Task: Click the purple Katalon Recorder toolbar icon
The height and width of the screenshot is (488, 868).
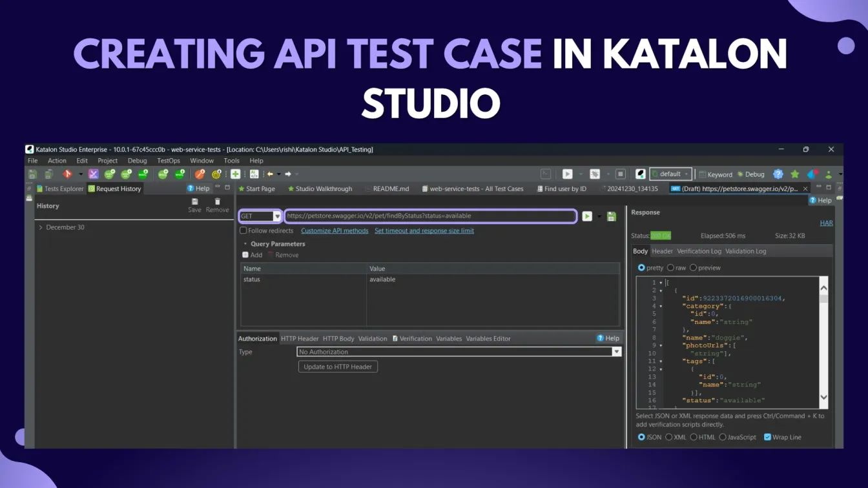Action: [x=94, y=174]
